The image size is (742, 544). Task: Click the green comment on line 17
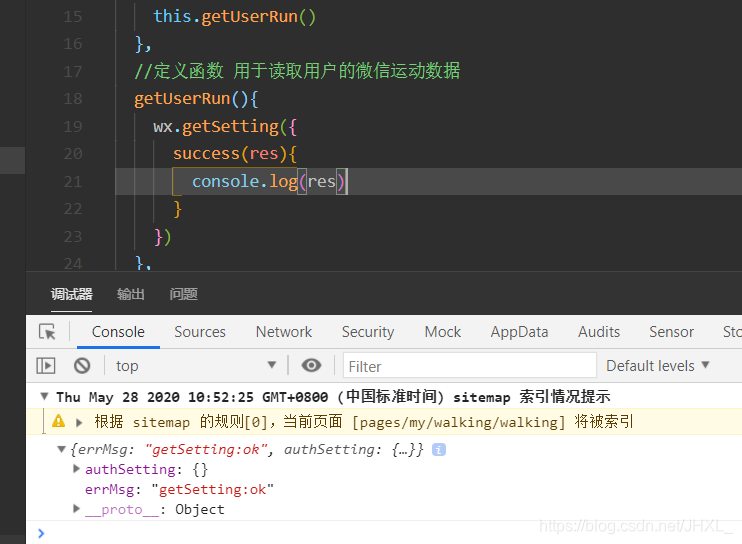pos(297,71)
